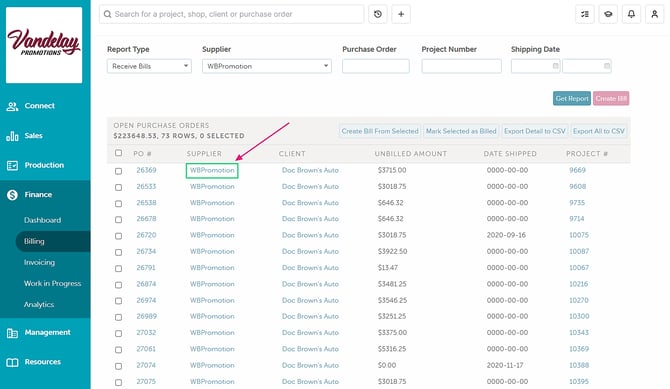670x389 pixels.
Task: Go to the Invoicing page
Action: (x=39, y=262)
